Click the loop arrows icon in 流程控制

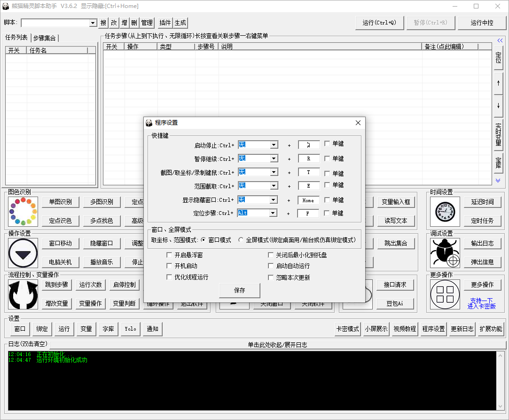coord(23,294)
